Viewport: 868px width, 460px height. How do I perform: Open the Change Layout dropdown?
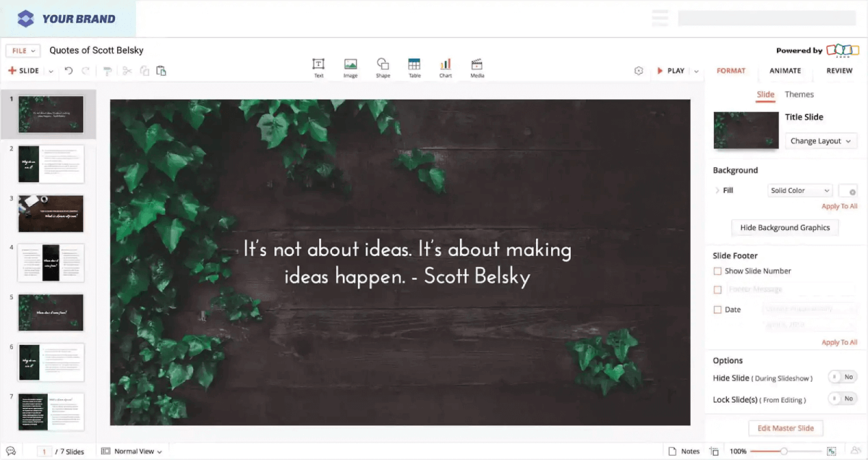820,140
